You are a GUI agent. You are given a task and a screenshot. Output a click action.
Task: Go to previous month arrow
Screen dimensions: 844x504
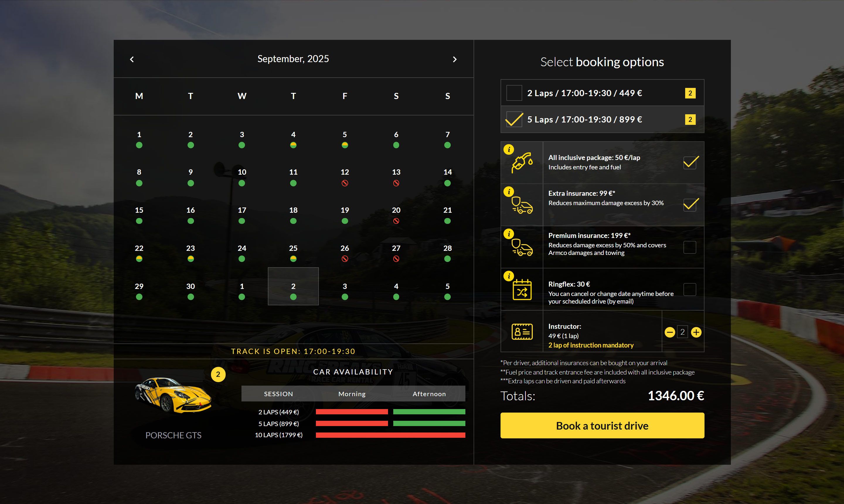tap(132, 59)
